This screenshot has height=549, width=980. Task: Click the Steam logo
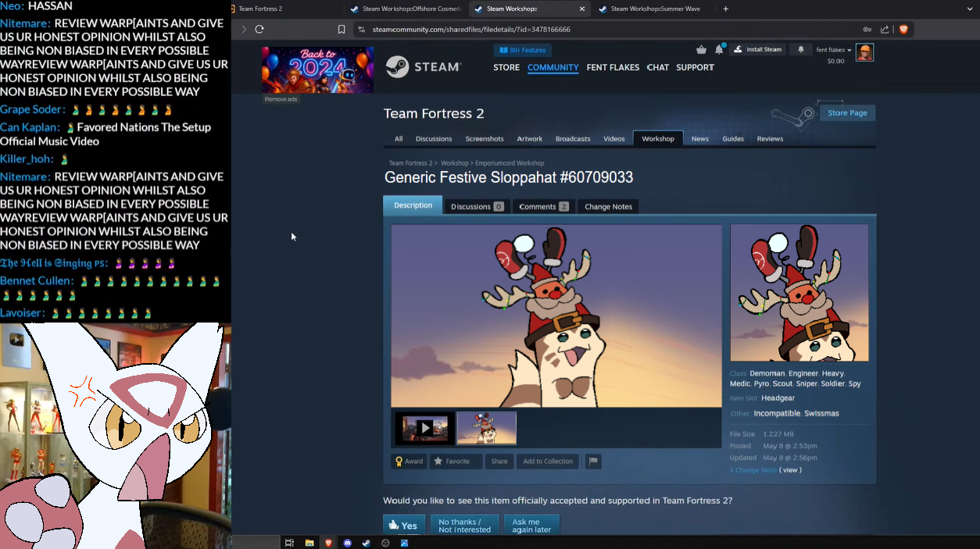point(424,67)
